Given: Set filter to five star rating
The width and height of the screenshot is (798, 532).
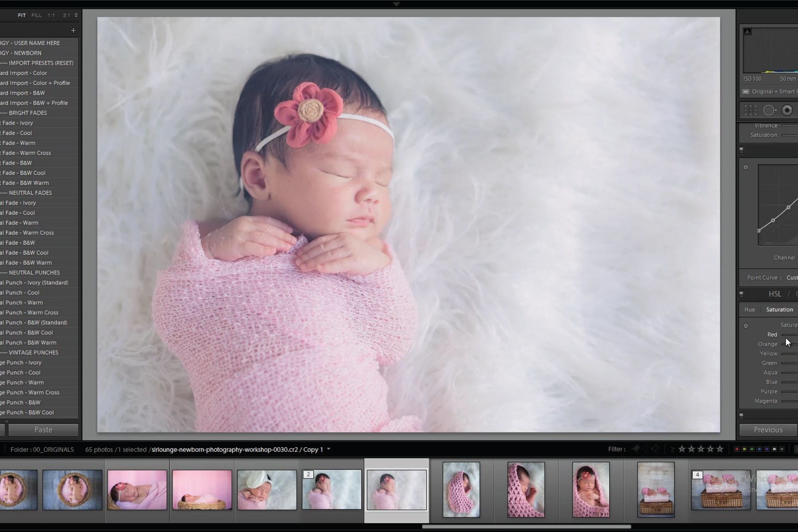Looking at the screenshot, I should (720, 449).
